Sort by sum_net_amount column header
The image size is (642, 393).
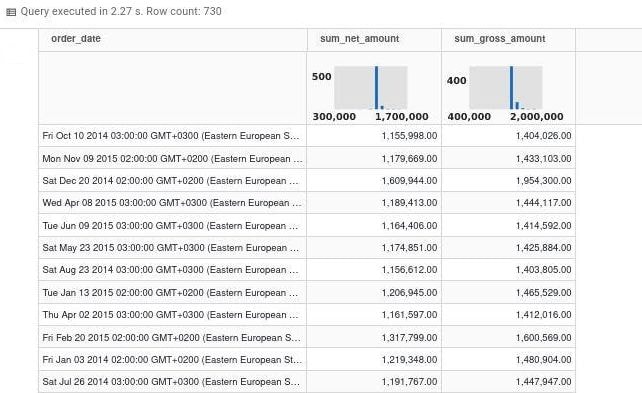[x=374, y=39]
